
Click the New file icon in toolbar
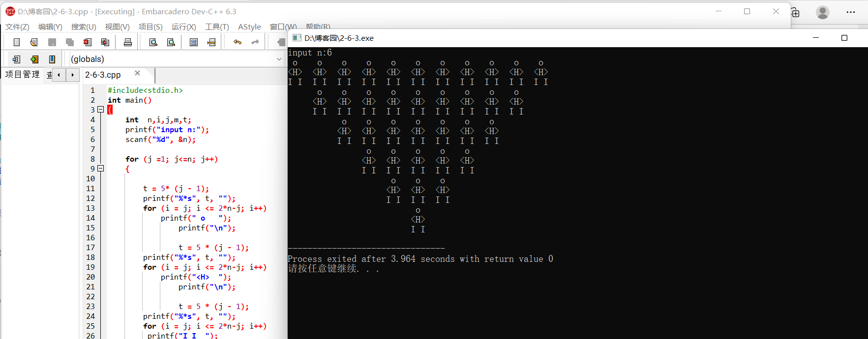point(17,42)
